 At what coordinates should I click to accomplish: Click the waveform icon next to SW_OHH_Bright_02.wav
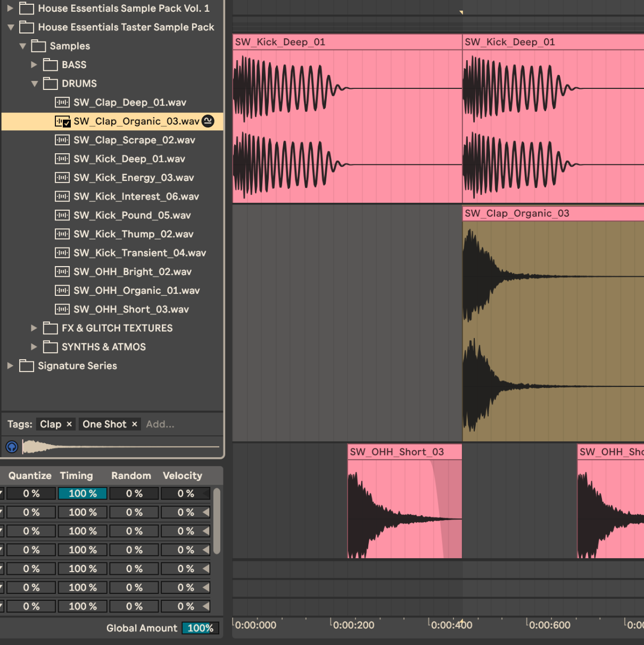[62, 272]
